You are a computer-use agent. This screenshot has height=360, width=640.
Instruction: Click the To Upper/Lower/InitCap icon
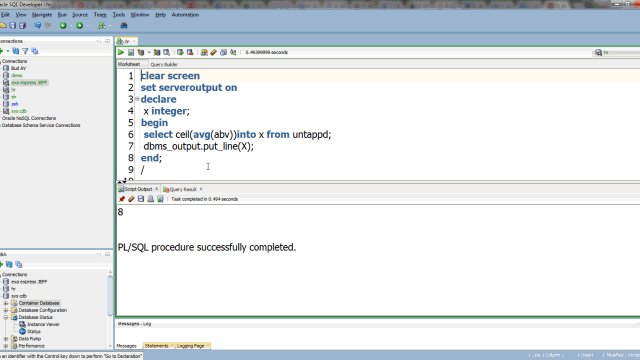point(233,52)
